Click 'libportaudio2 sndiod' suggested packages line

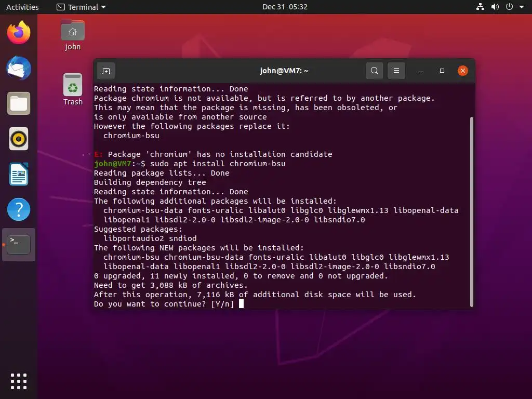coord(150,238)
